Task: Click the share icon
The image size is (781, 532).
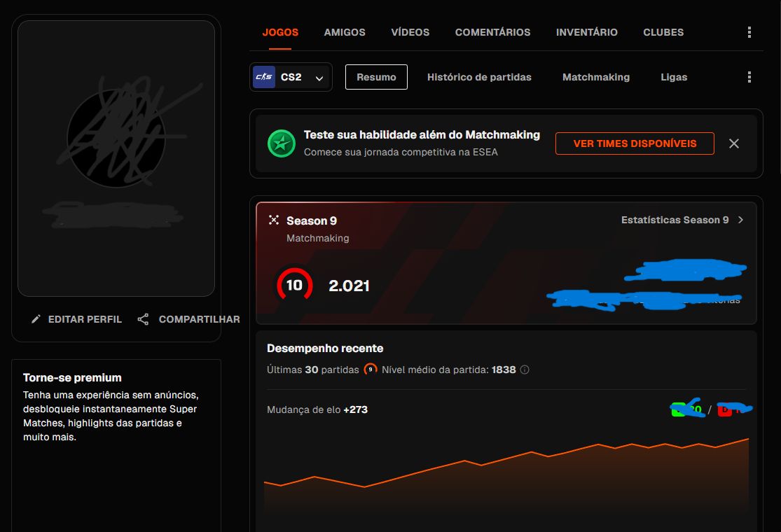Action: coord(143,319)
